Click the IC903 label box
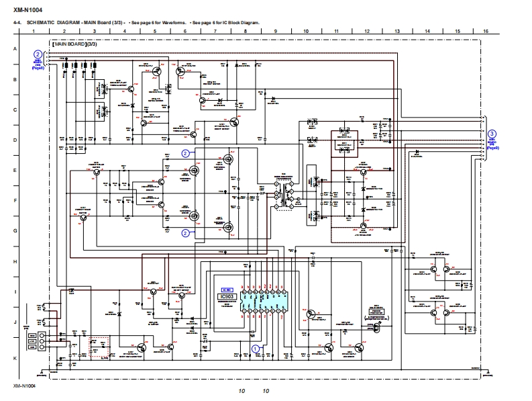This screenshot has height=401, width=532. pyautogui.click(x=227, y=296)
